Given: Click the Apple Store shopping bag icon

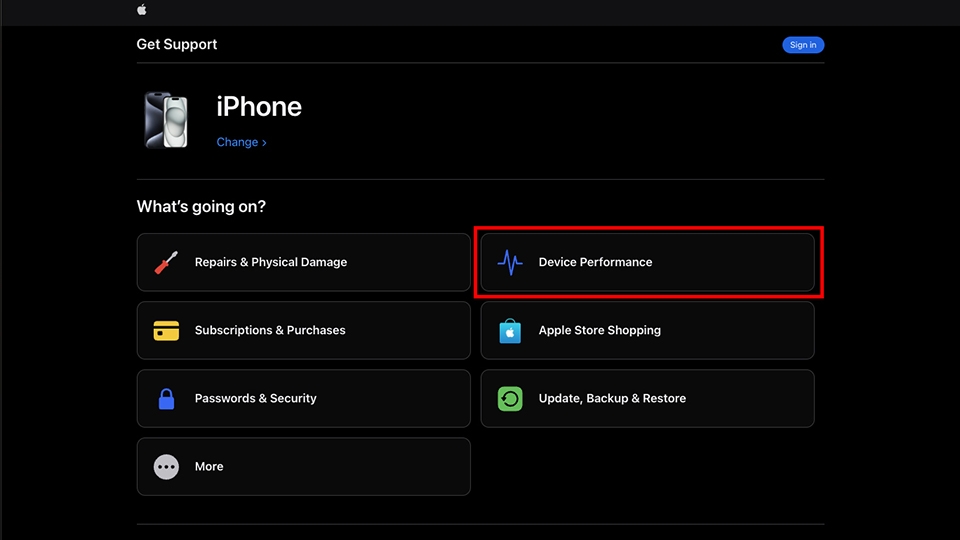Looking at the screenshot, I should [510, 331].
